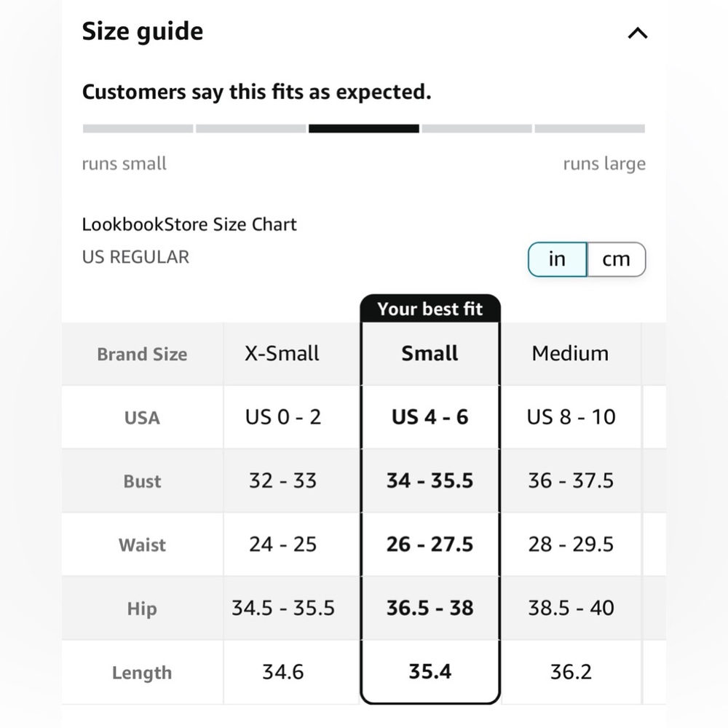Screen dimensions: 728x728
Task: Click the first runs small bar segment
Action: [x=138, y=129]
